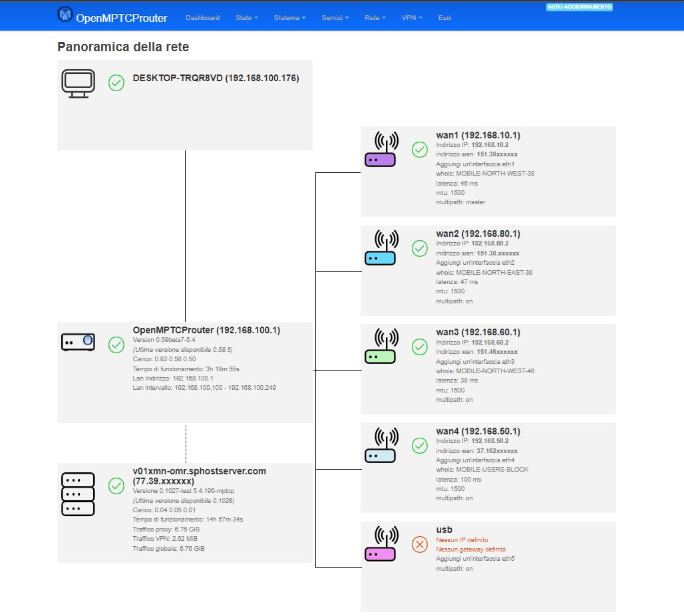Click 'Traffico VPN: 2.62 MiB' line
The width and height of the screenshot is (684, 616).
165,539
